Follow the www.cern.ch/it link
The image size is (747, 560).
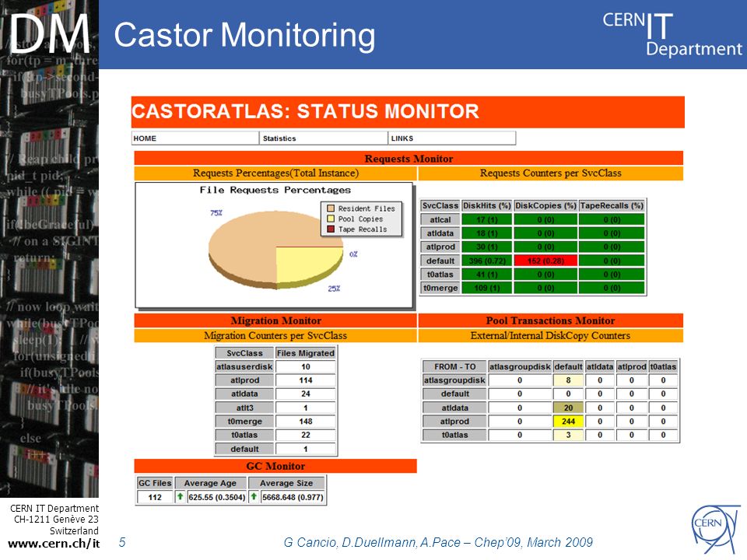coord(54,544)
